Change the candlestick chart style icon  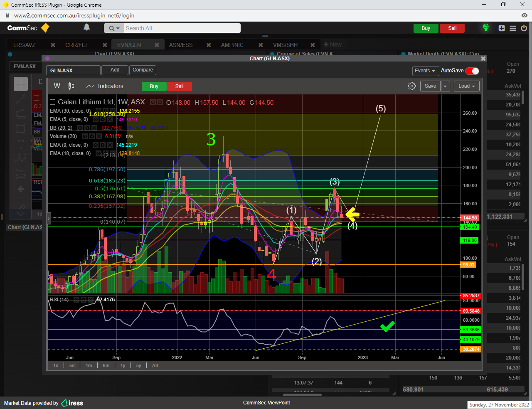71,86
